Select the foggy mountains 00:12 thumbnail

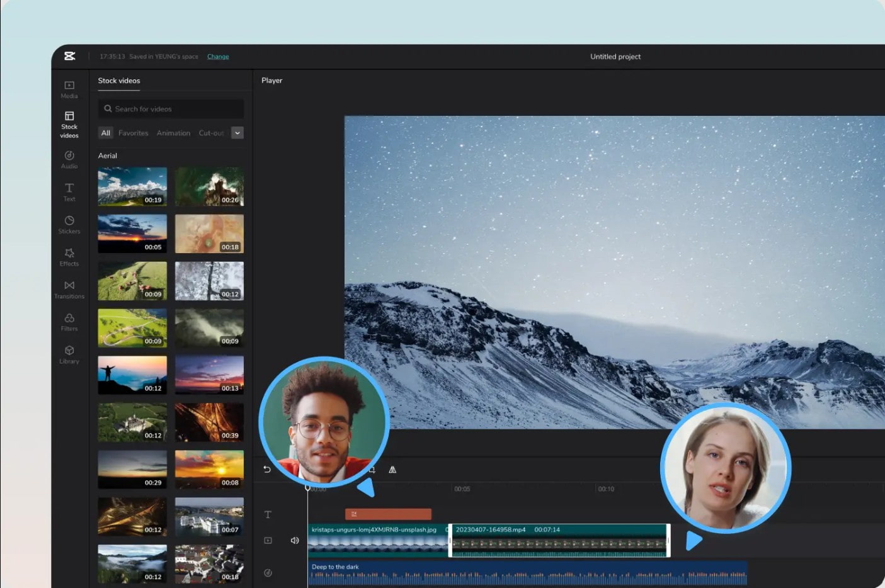click(132, 564)
